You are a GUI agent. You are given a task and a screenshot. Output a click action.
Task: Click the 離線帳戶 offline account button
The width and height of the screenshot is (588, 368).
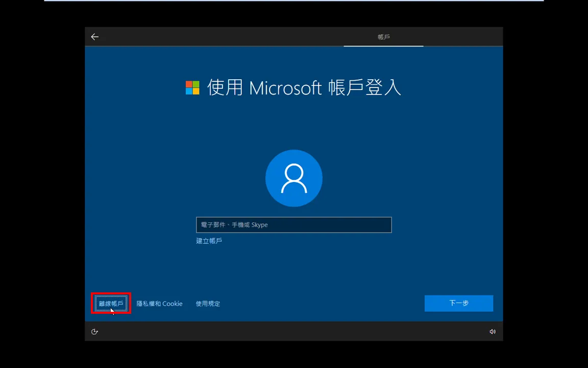[111, 304]
